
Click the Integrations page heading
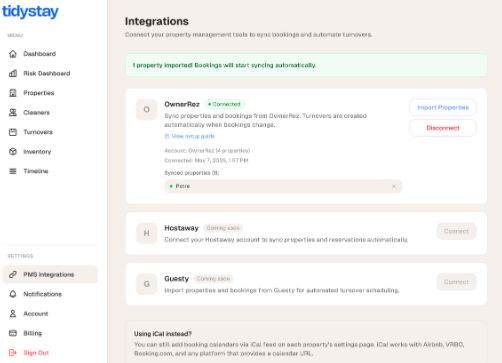coord(157,21)
